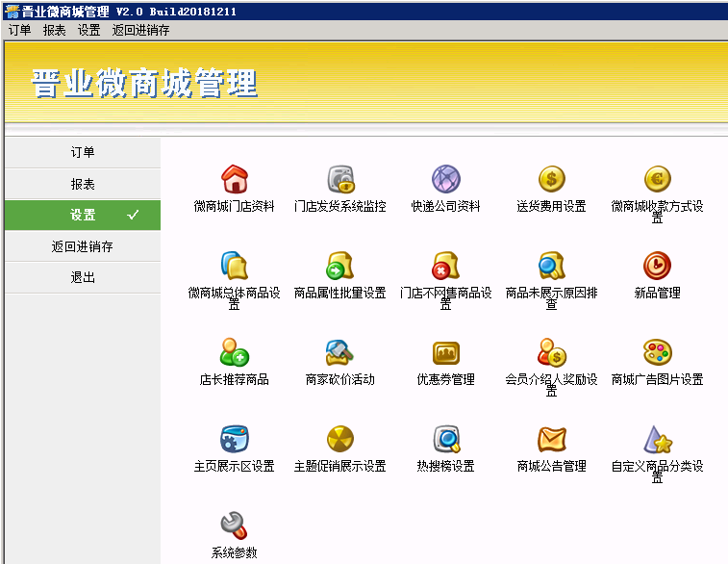Open the 新品管理 clock icon
Image resolution: width=728 pixels, height=564 pixels.
(658, 266)
